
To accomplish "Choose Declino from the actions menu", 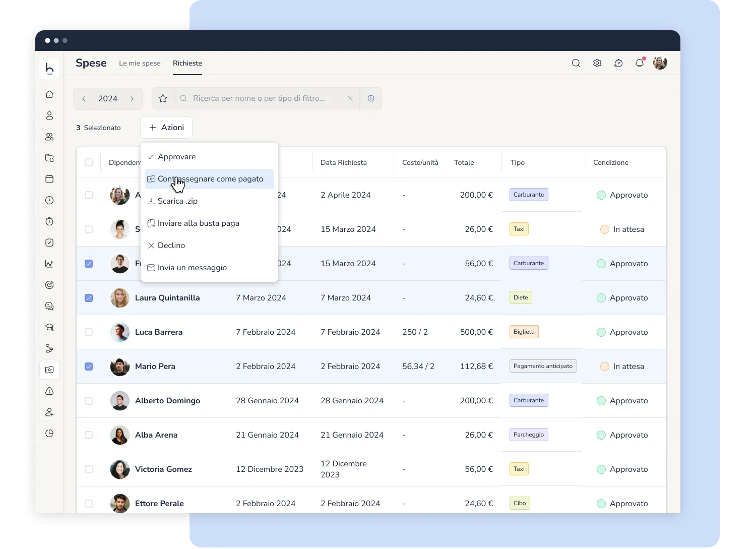I will coord(209,246).
